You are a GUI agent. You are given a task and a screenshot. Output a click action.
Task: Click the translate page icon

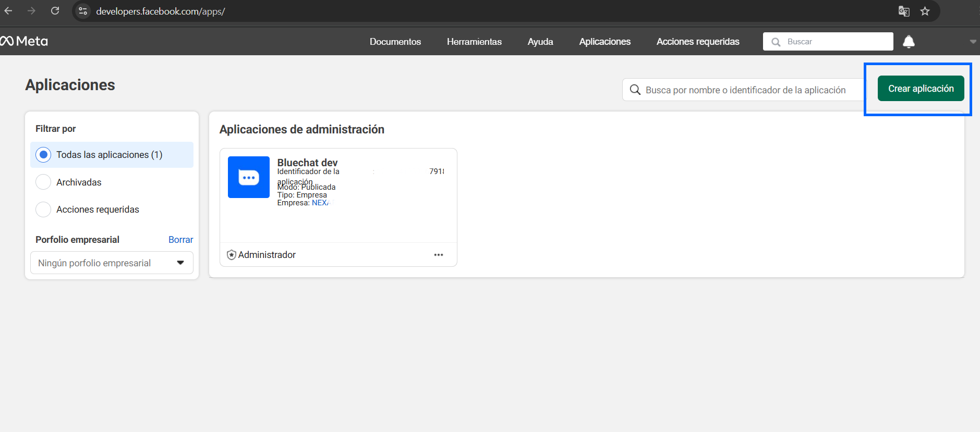[904, 11]
